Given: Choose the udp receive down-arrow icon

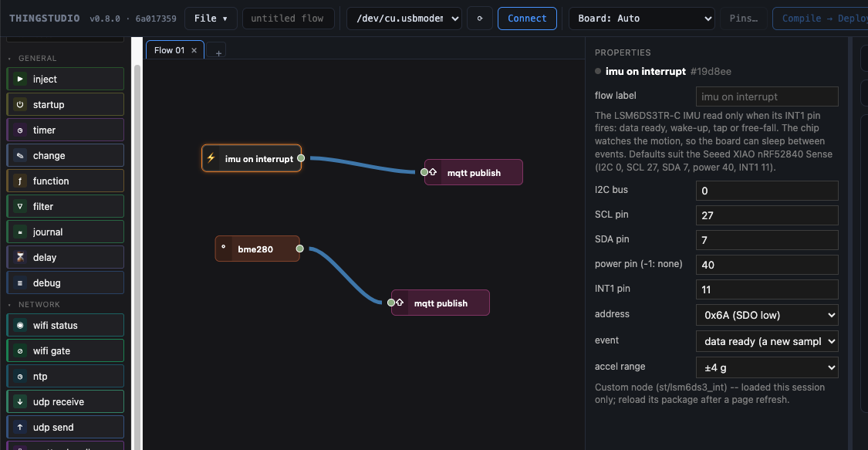Looking at the screenshot, I should click(x=20, y=402).
